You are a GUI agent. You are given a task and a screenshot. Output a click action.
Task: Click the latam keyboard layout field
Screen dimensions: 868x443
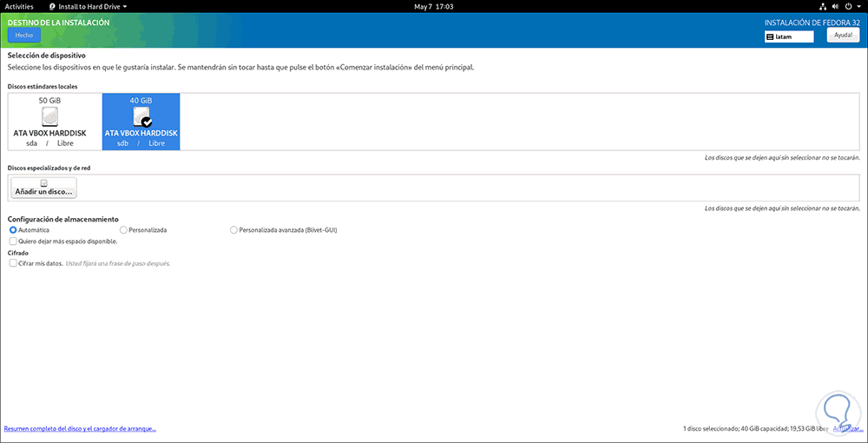point(789,36)
